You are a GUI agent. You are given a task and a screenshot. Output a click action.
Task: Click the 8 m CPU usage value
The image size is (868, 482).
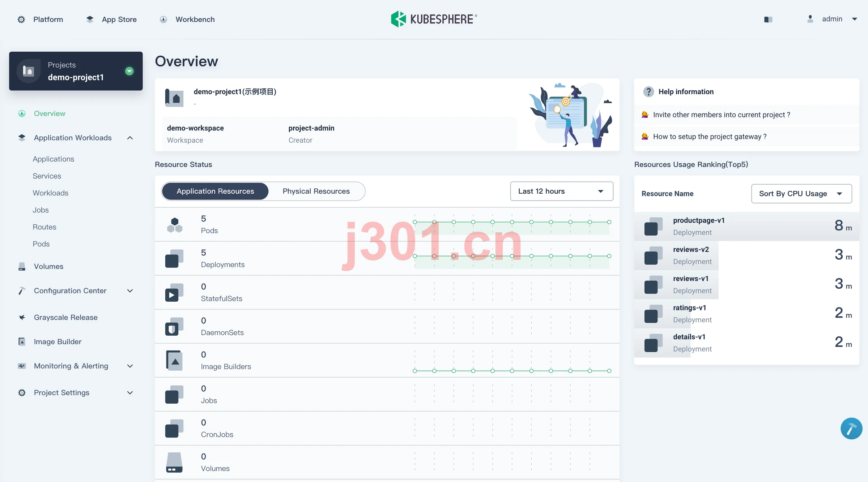pyautogui.click(x=843, y=226)
